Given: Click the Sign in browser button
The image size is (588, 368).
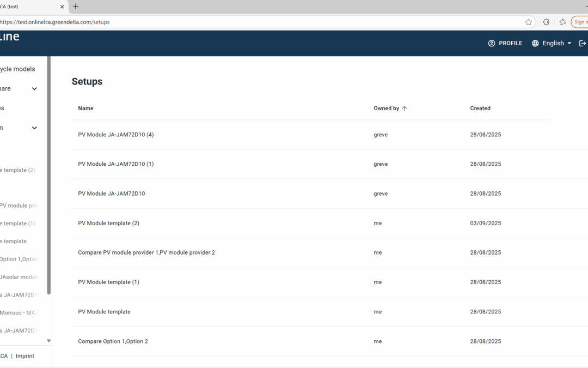Looking at the screenshot, I should 580,22.
